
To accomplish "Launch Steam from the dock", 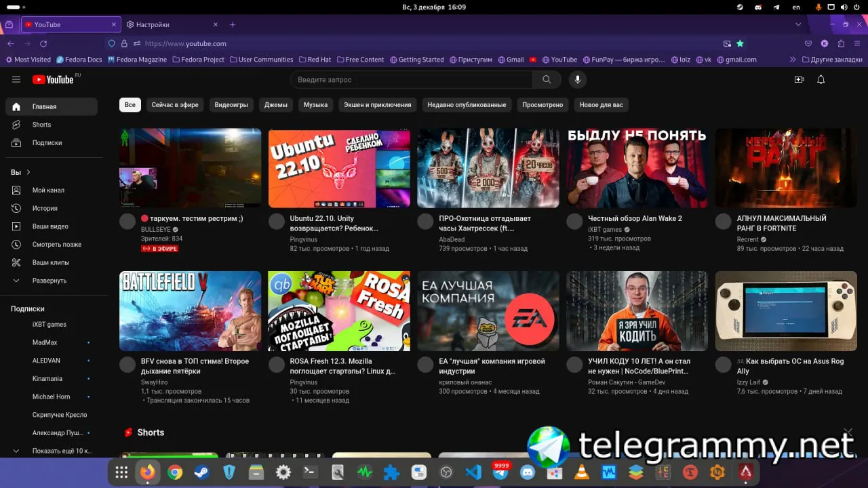I will point(202,472).
